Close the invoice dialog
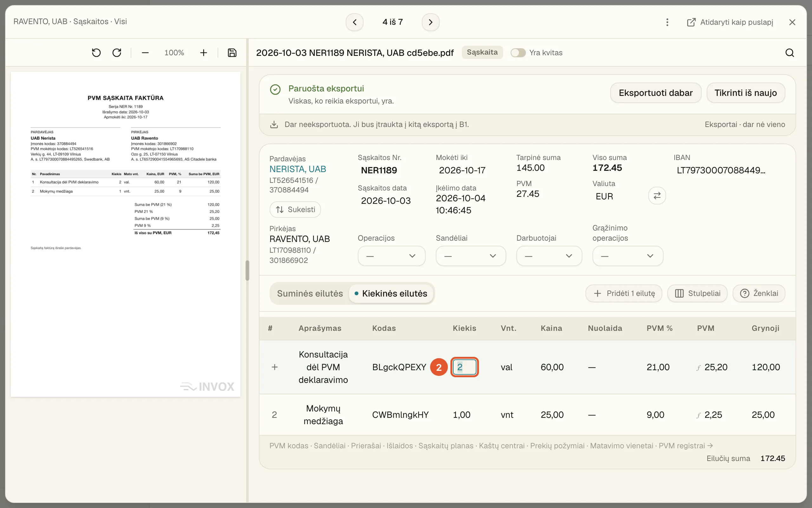 792,22
